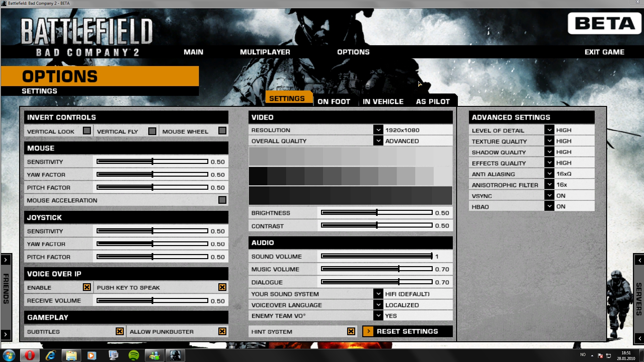Switch to the On Foot tab
This screenshot has height=362, width=644.
pos(334,102)
